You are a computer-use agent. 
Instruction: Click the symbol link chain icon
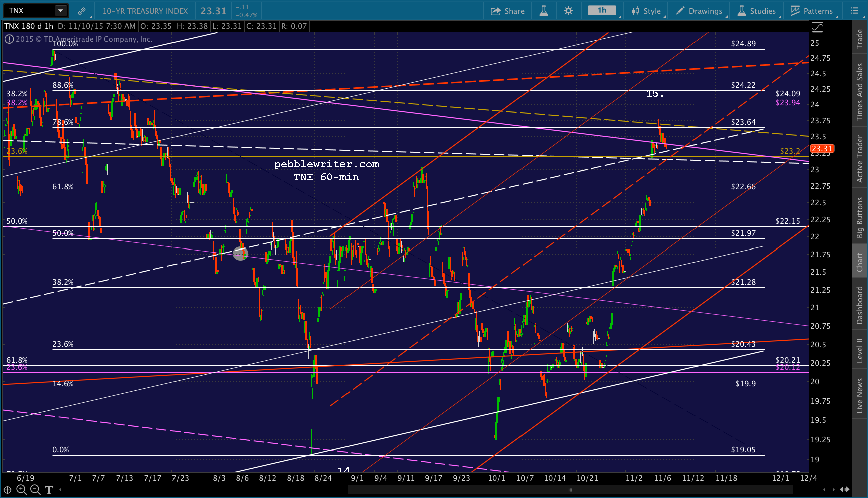click(x=81, y=11)
